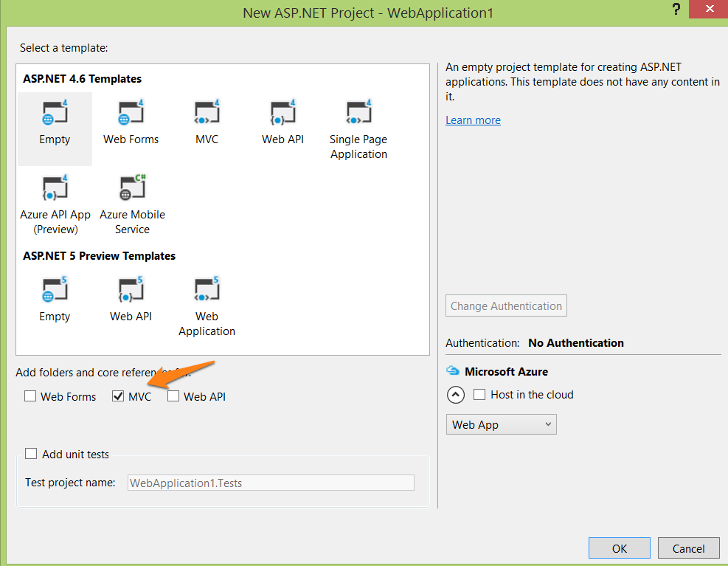Tick the Web API folders checkbox
This screenshot has height=566, width=728.
173,396
